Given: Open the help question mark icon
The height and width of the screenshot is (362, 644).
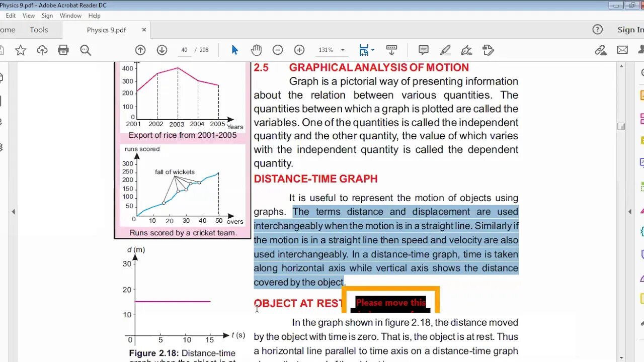Looking at the screenshot, I should click(597, 30).
